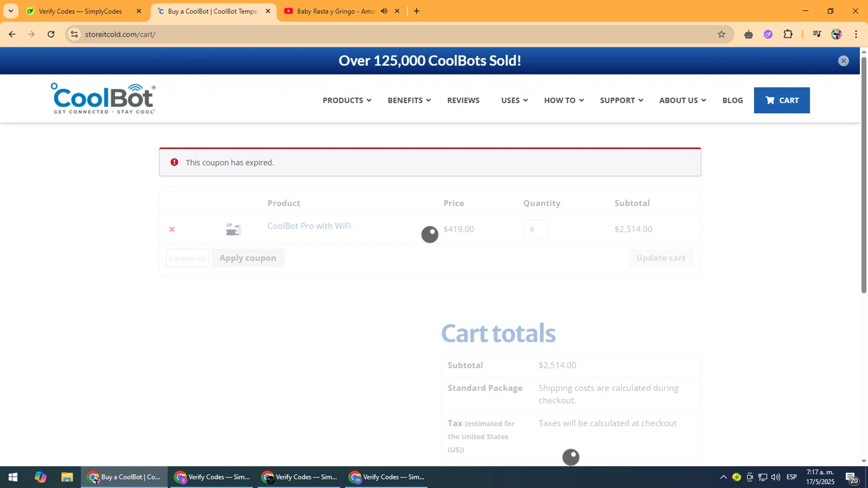
Task: Open File Explorer from the taskbar
Action: [67, 477]
